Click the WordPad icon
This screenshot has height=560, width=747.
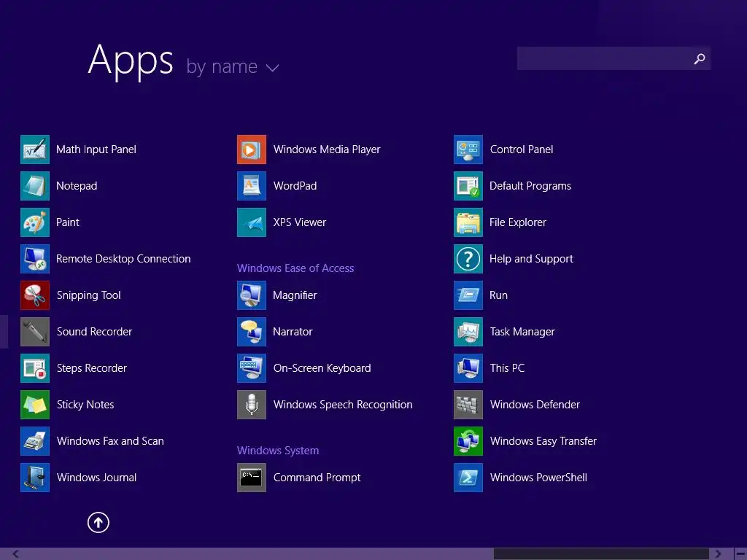click(252, 186)
